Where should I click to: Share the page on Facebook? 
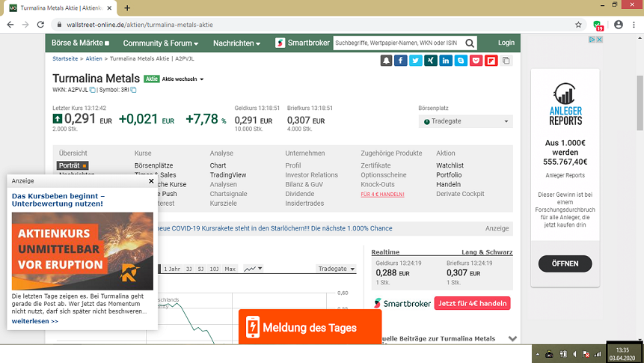tap(401, 61)
